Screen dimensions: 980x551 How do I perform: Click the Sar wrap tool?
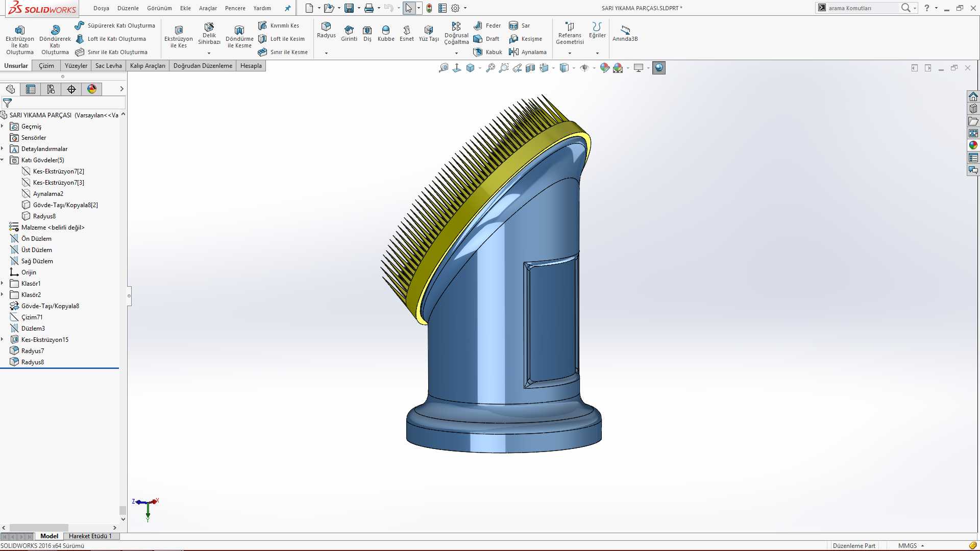point(520,26)
